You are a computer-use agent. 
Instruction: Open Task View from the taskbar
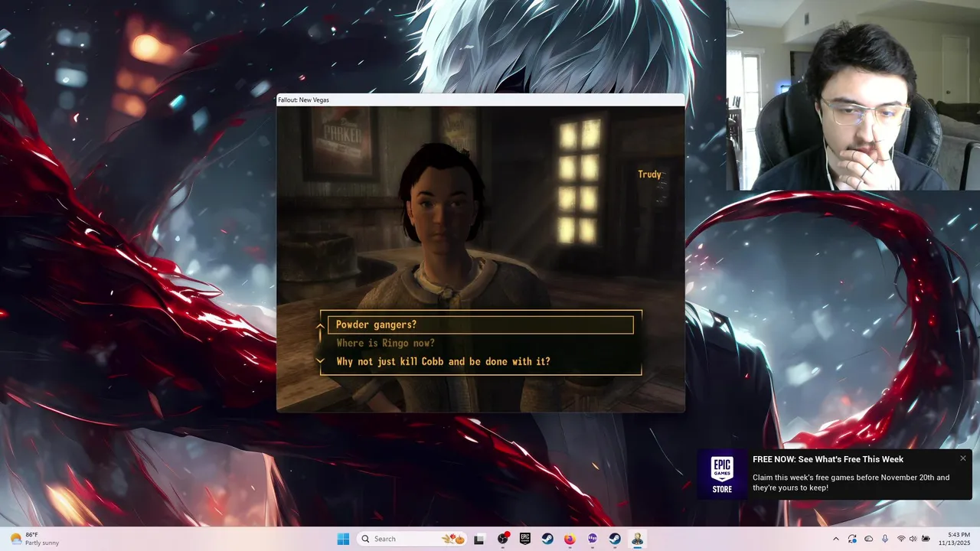point(479,539)
